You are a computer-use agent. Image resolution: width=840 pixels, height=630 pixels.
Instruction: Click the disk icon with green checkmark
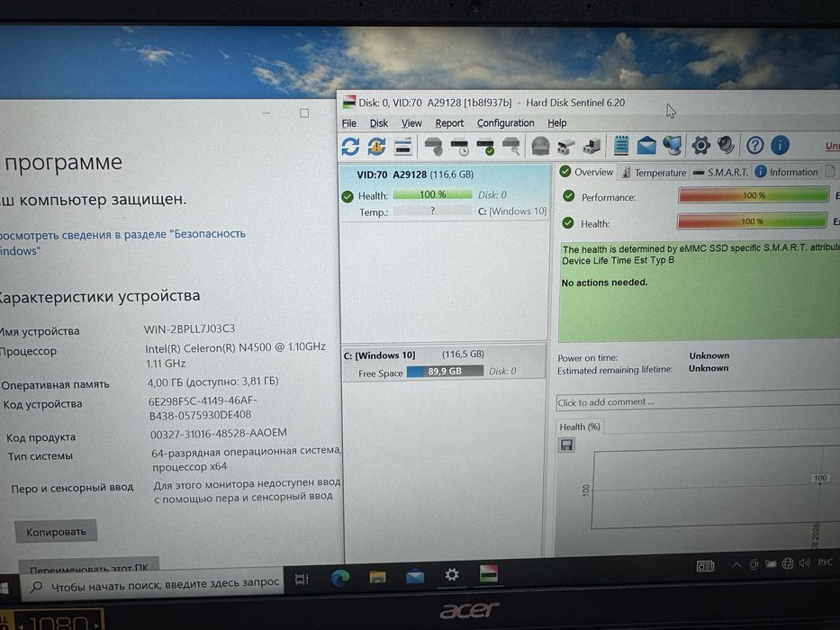485,147
